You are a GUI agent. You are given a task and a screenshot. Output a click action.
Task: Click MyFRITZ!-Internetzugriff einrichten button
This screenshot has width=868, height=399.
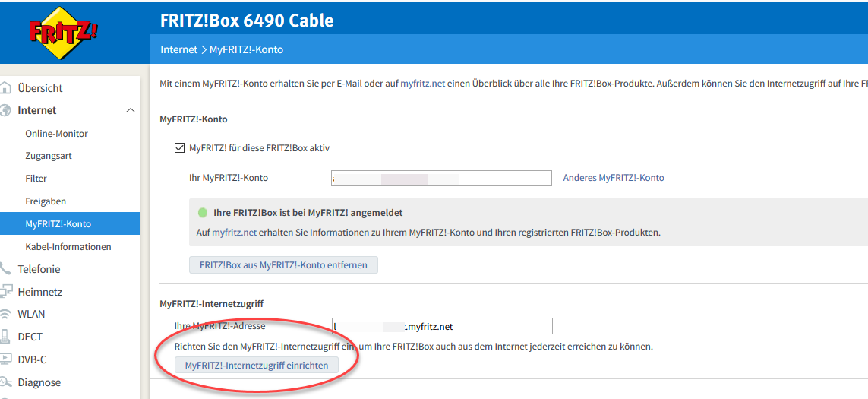pyautogui.click(x=257, y=366)
